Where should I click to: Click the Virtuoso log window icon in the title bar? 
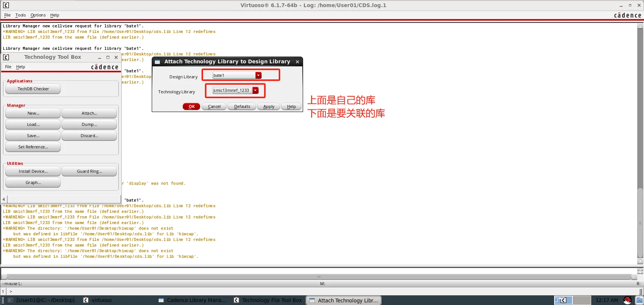pos(6,5)
